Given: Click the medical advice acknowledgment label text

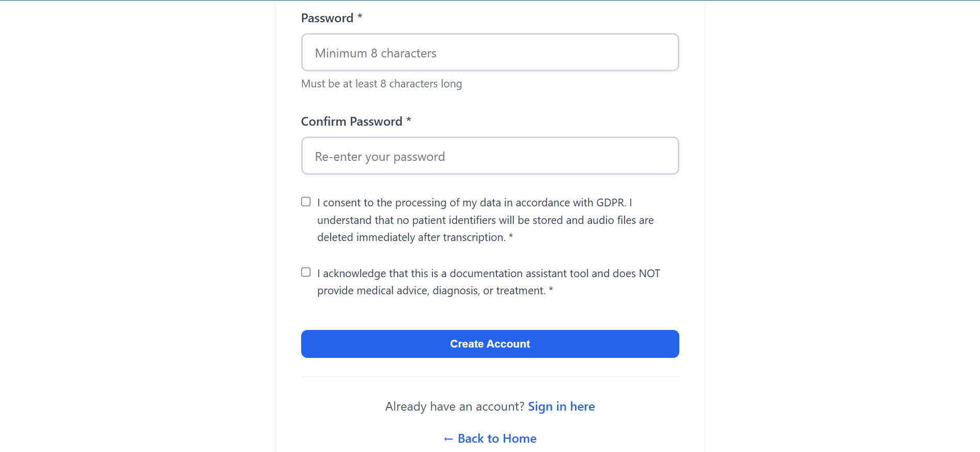Looking at the screenshot, I should 488,282.
